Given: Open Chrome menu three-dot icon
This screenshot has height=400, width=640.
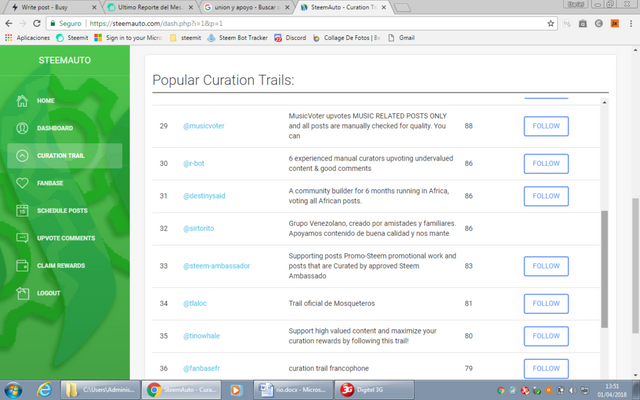Looking at the screenshot, I should click(x=631, y=23).
